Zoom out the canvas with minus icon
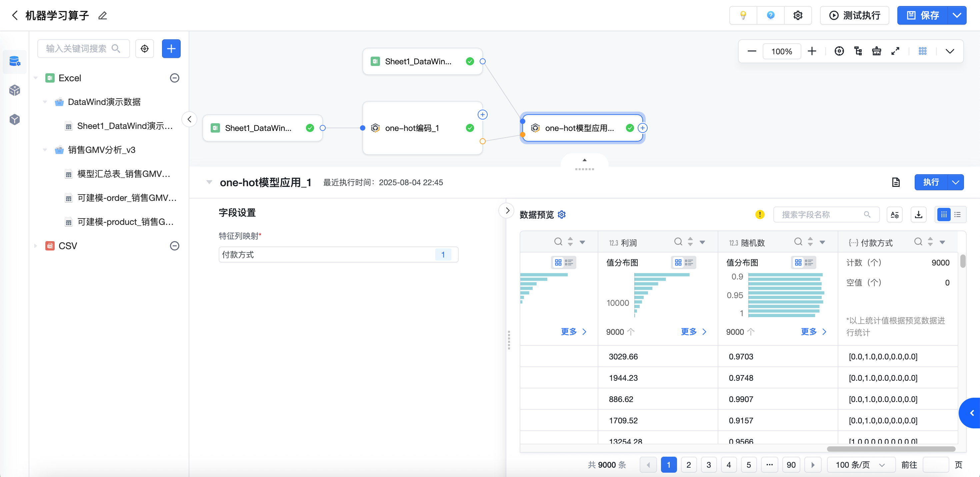 coord(752,51)
